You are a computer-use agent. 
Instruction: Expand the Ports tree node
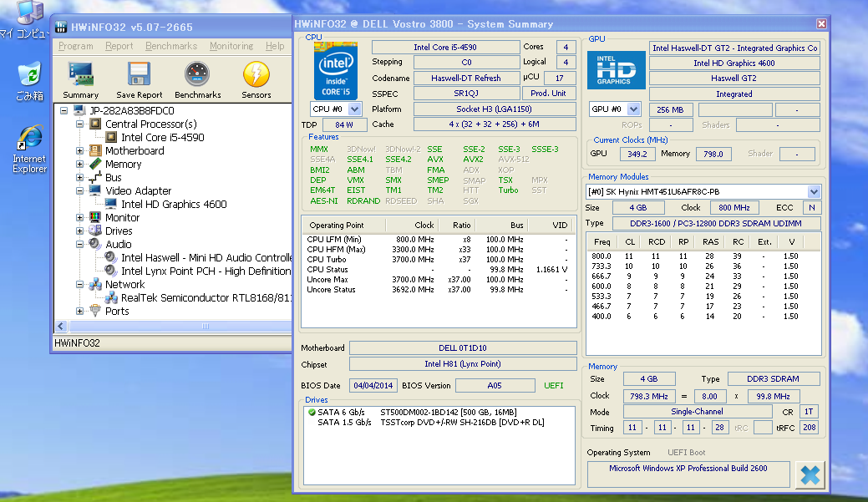(79, 311)
